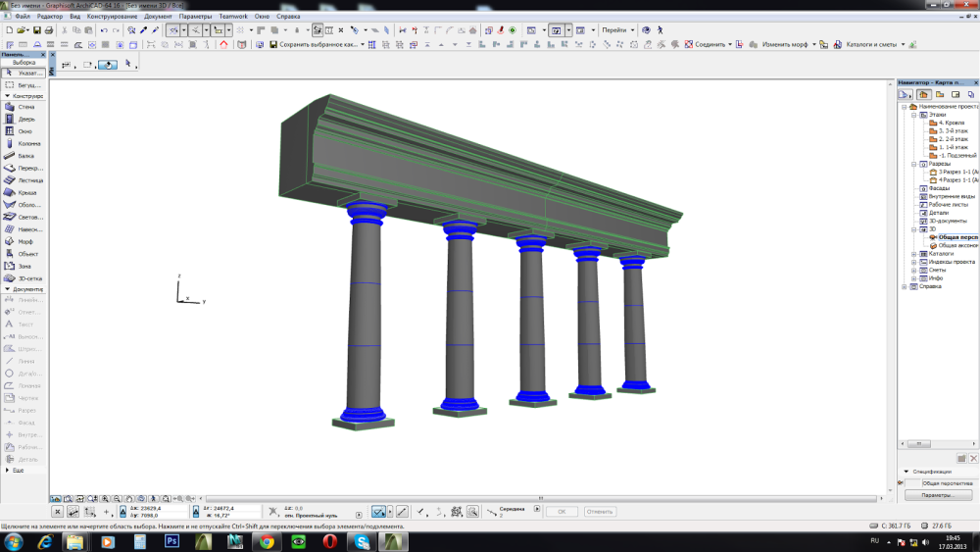
Task: Click the Отменить button
Action: tap(600, 512)
